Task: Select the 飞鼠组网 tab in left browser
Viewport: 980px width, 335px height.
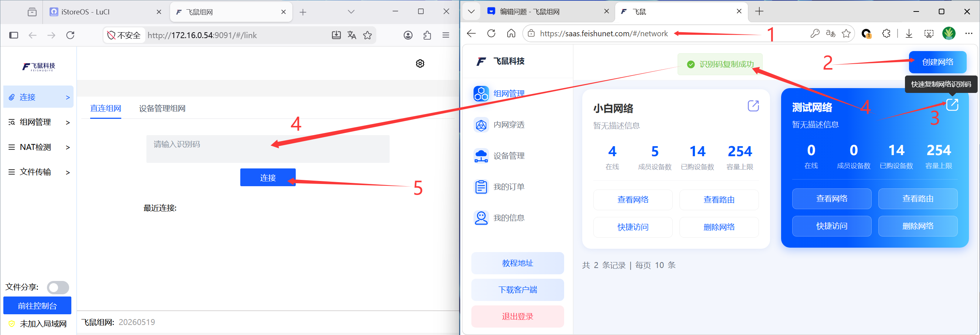Action: [x=231, y=12]
